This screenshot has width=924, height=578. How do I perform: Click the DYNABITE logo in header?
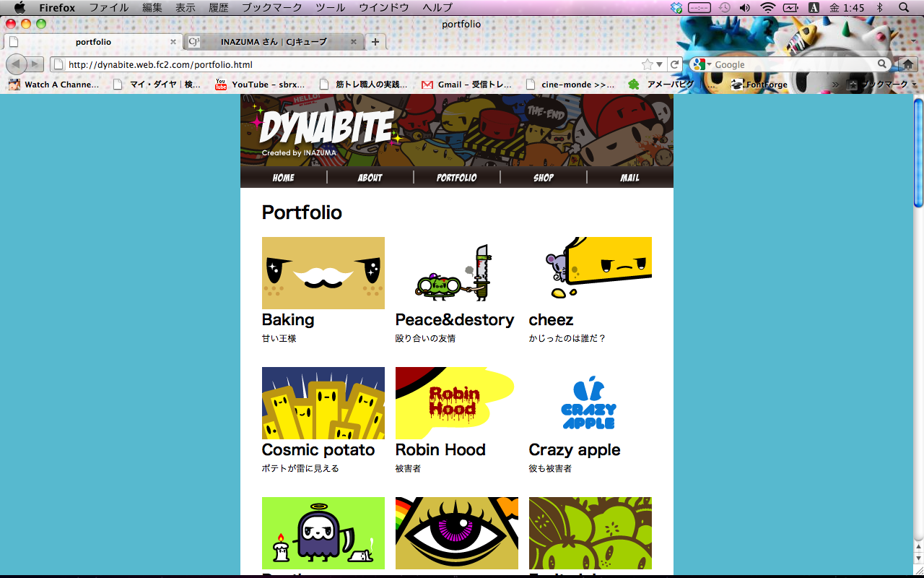coord(326,129)
